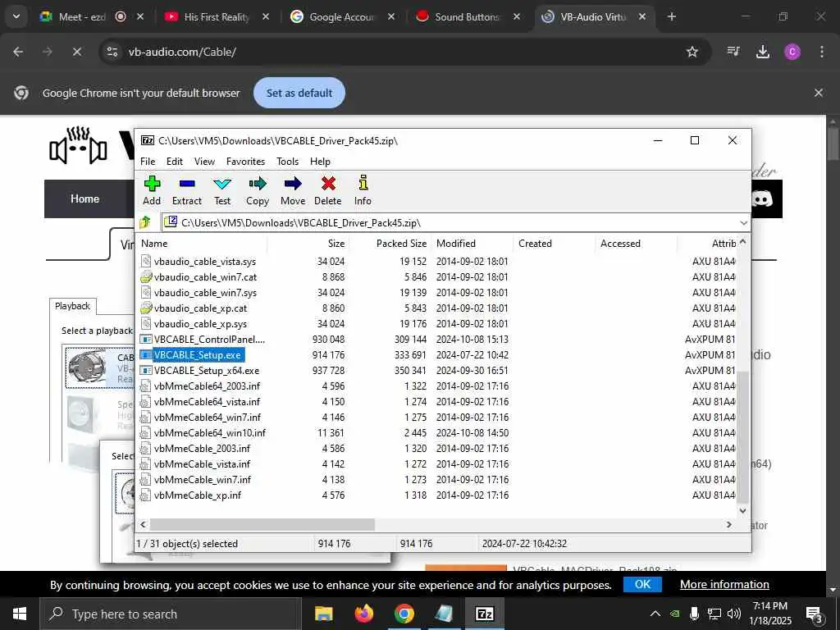Select vbaudio_cable_win7.cat file
Viewport: 840px width, 630px height.
pyautogui.click(x=205, y=277)
